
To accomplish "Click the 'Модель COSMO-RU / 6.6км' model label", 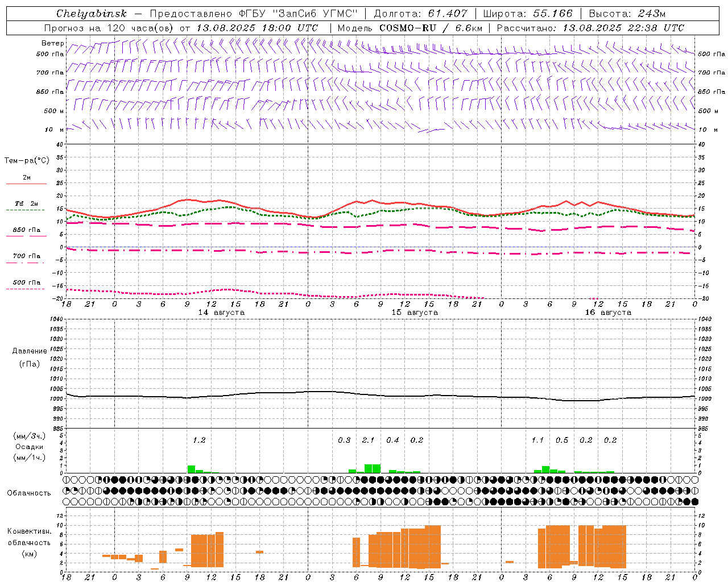I will 409,28.
